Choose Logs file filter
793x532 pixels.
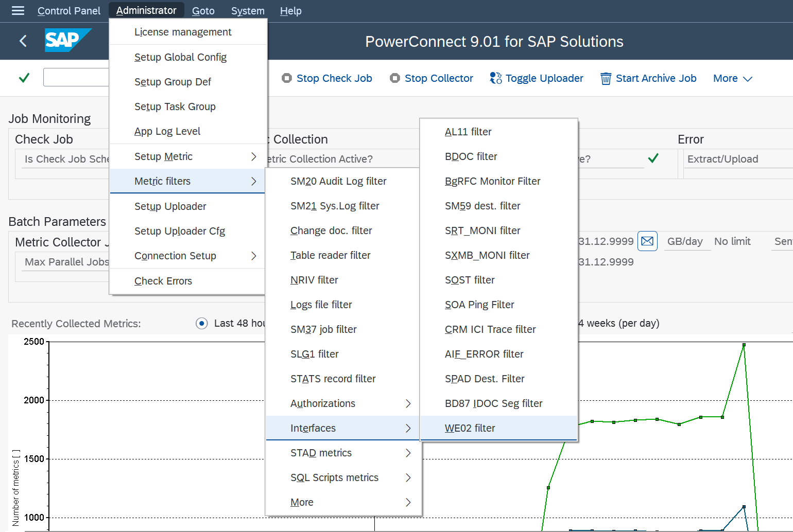click(x=343, y=305)
